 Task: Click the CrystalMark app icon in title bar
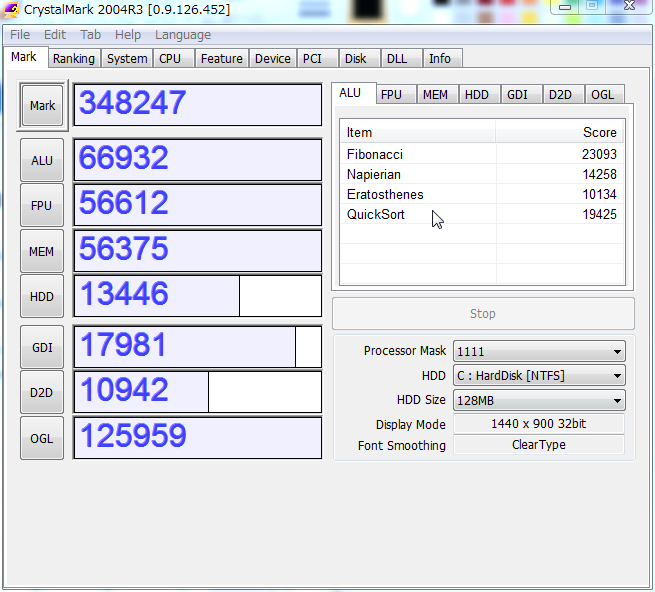pyautogui.click(x=10, y=9)
